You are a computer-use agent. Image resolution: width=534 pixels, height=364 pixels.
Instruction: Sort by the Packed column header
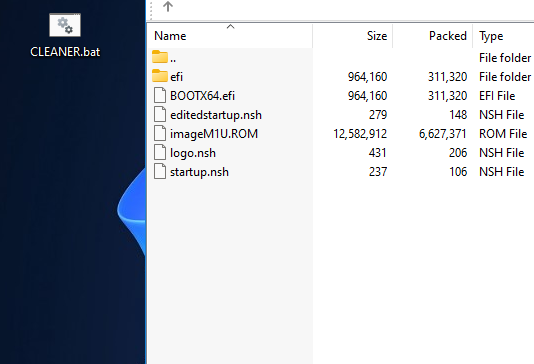pyautogui.click(x=448, y=36)
